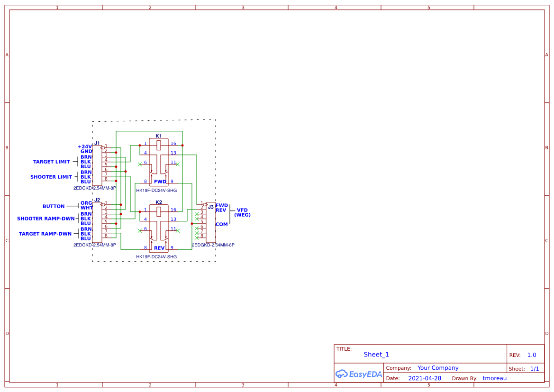
Task: Select the J3 connector symbol
Action: 210,221
